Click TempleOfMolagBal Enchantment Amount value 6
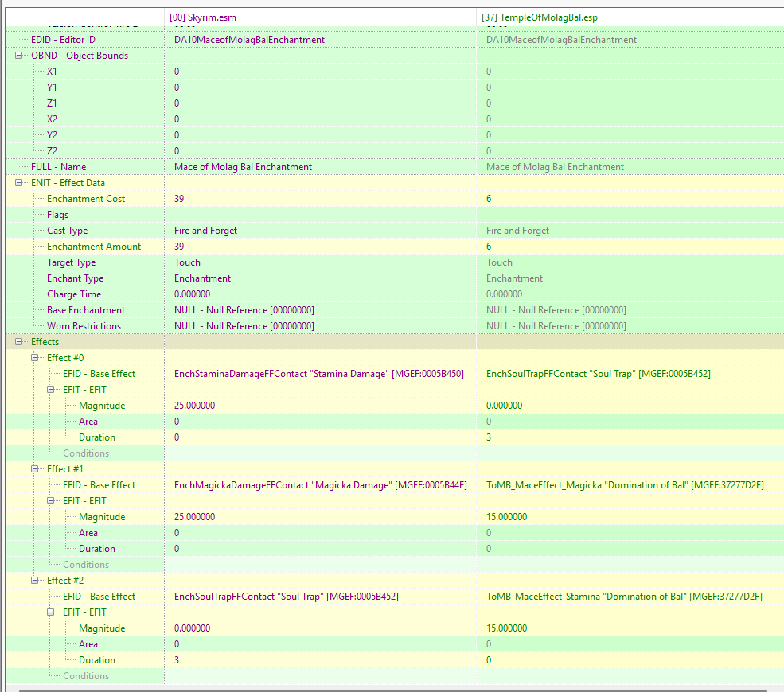 pos(489,247)
